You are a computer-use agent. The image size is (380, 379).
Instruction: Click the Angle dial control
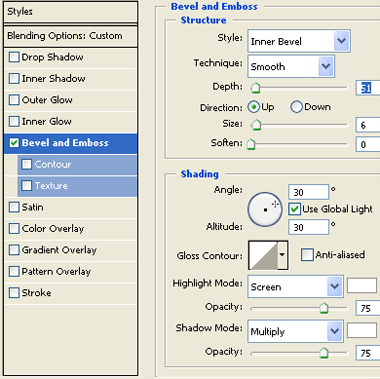click(265, 209)
